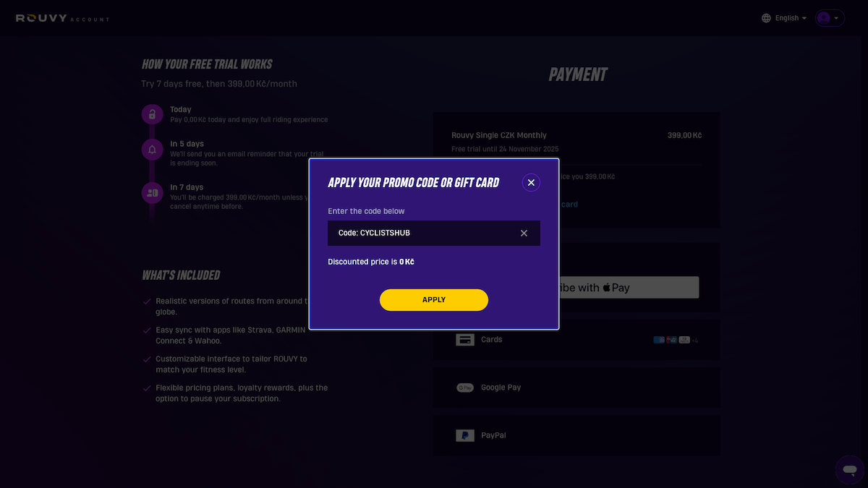Click the globe language icon
Screen dimensions: 868x488
click(766, 18)
